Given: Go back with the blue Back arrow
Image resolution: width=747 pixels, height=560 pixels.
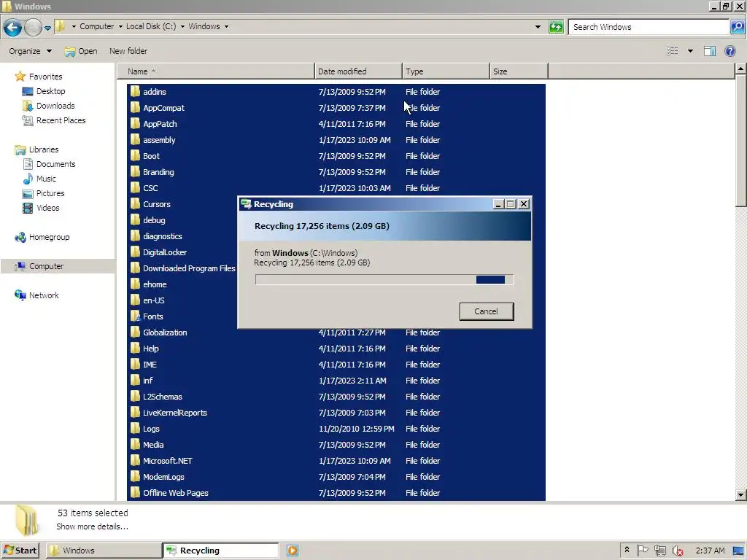Looking at the screenshot, I should (x=13, y=27).
